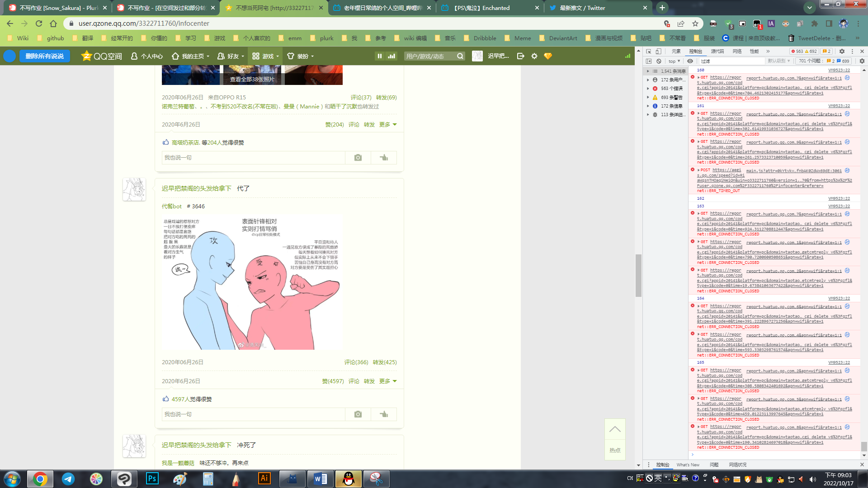Switch to 元素 DevTools tab
Screen dimensions: 868x488
(x=676, y=52)
